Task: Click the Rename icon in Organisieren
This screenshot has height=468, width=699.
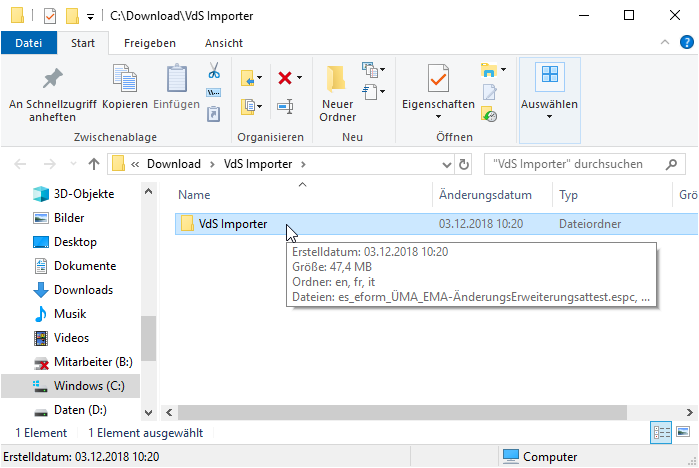Action: coord(285,107)
